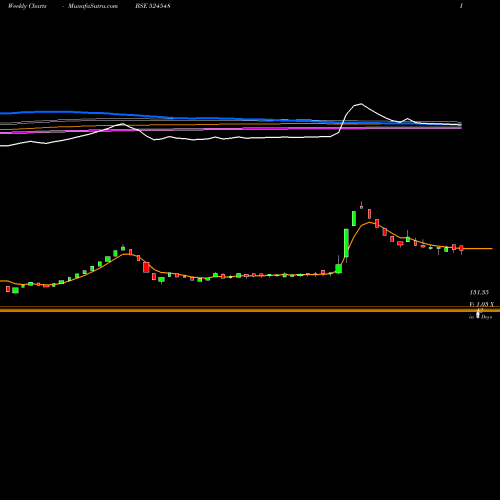The image size is (500, 500).
Task: Click the "Weekly Charts" title text
Action: (x=27, y=6)
